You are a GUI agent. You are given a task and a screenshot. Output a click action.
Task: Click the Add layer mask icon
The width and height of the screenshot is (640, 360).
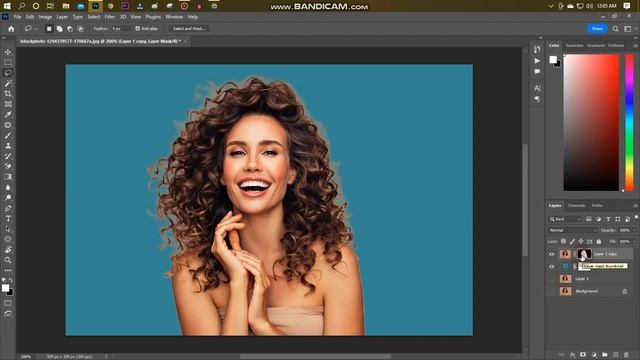click(x=583, y=355)
